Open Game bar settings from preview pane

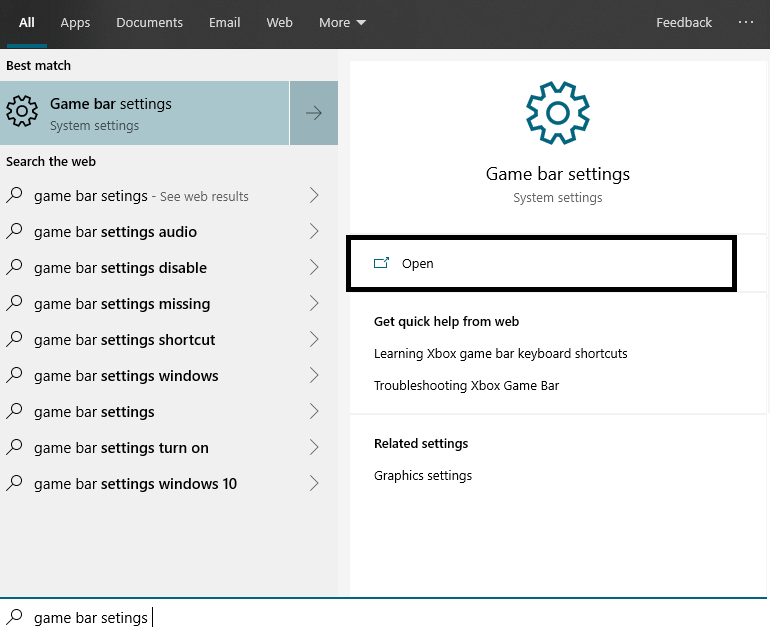click(541, 264)
